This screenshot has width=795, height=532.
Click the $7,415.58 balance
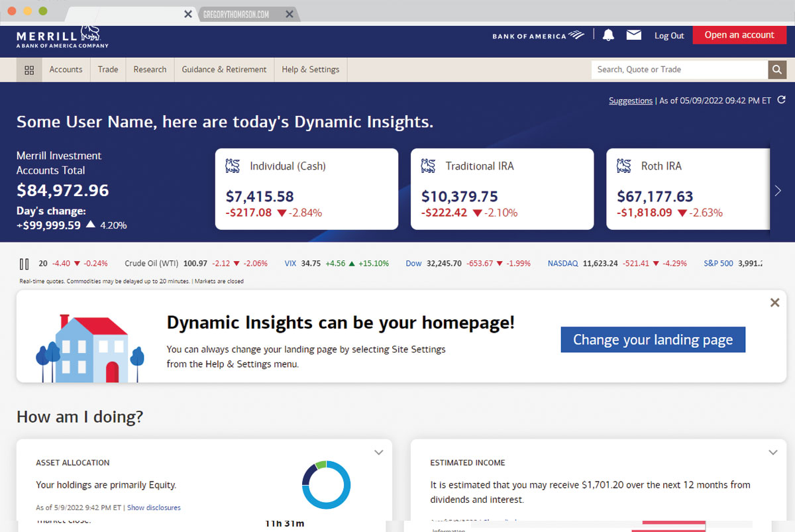point(260,197)
